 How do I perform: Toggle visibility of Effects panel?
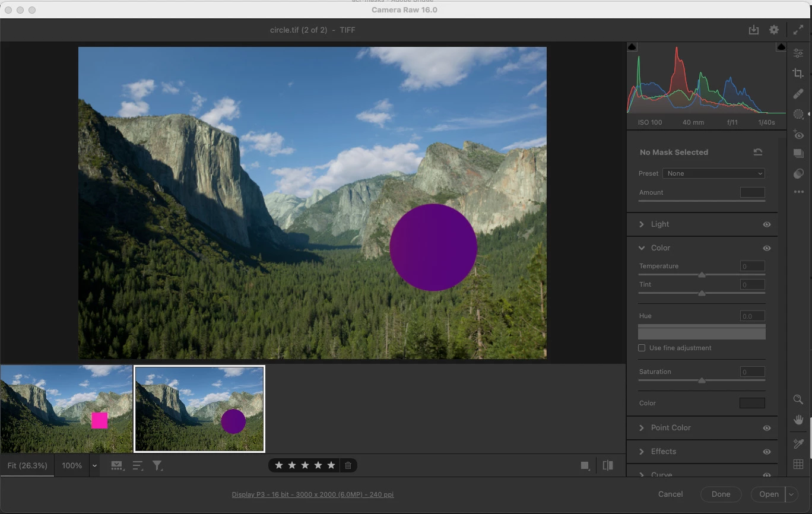(767, 452)
